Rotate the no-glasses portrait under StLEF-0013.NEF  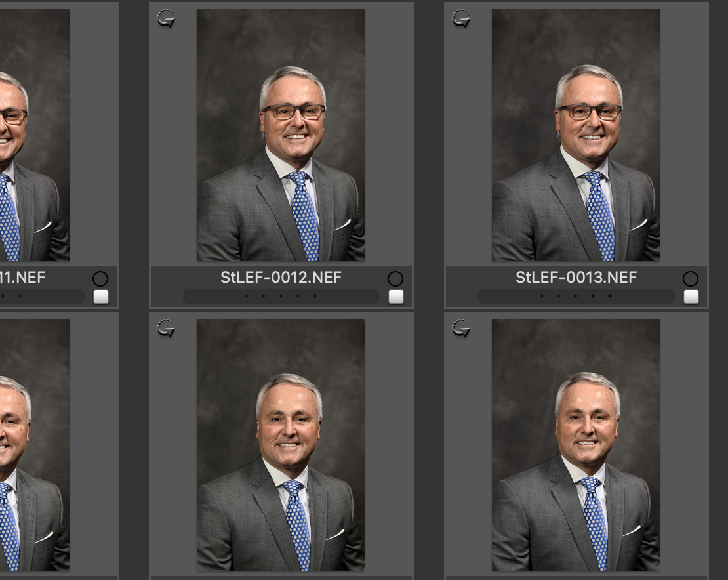click(461, 328)
